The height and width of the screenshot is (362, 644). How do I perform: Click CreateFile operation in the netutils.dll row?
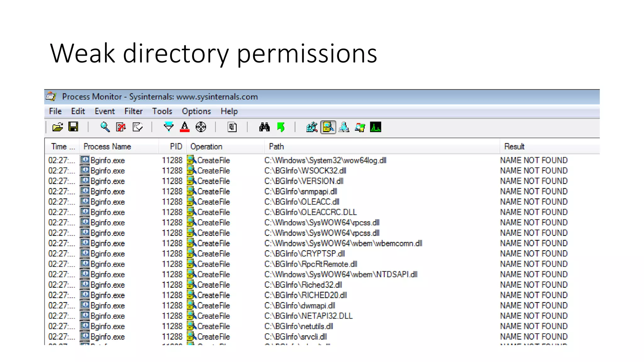[x=214, y=326]
